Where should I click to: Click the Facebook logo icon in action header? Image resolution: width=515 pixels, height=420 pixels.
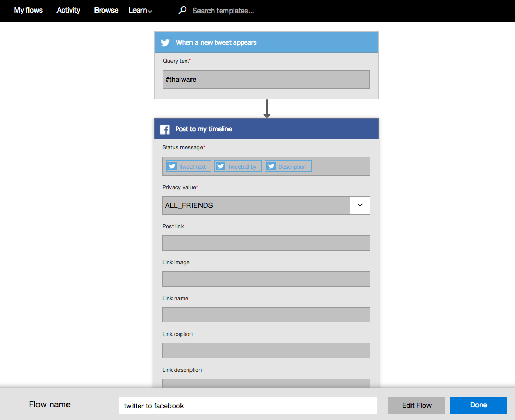(165, 129)
